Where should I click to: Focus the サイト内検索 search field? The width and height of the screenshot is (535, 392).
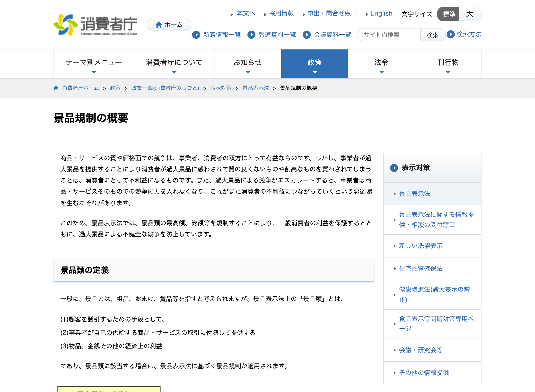[389, 35]
